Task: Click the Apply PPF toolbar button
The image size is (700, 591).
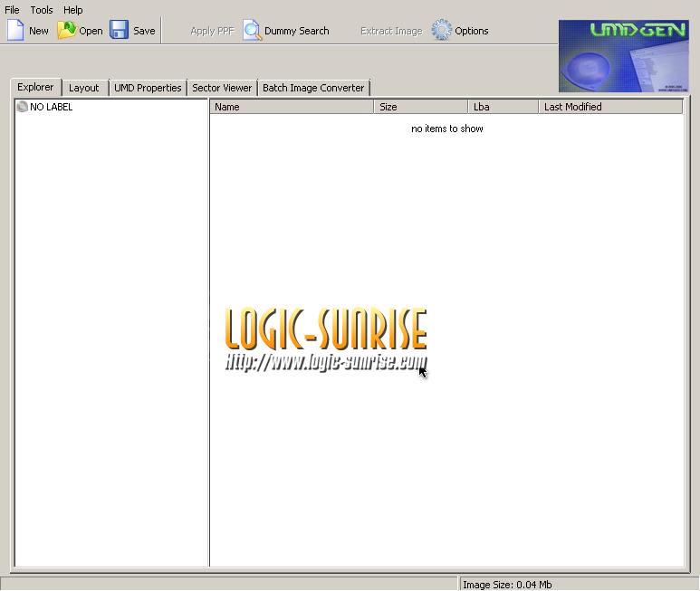Action: 213,31
